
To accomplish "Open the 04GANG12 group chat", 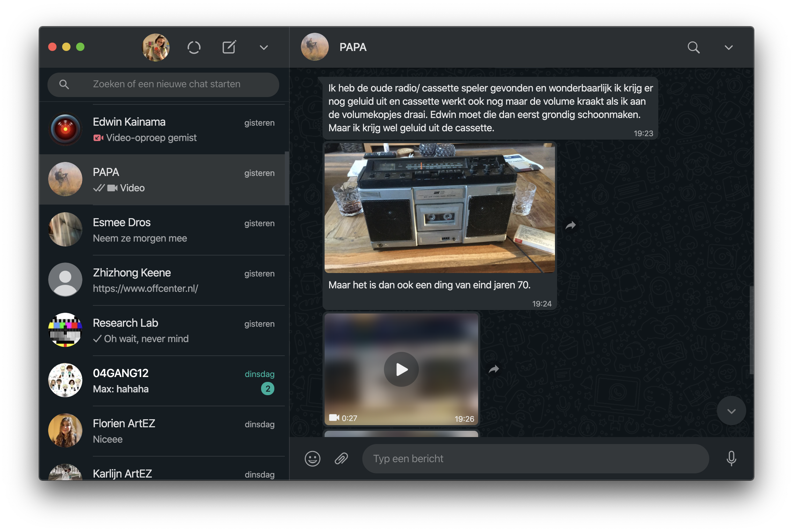I will click(162, 380).
